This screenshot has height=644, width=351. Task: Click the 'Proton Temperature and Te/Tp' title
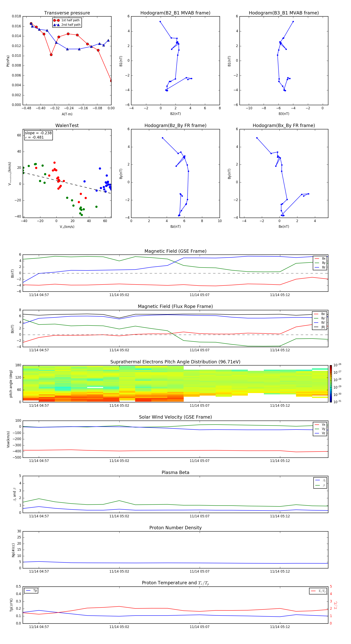[175, 583]
